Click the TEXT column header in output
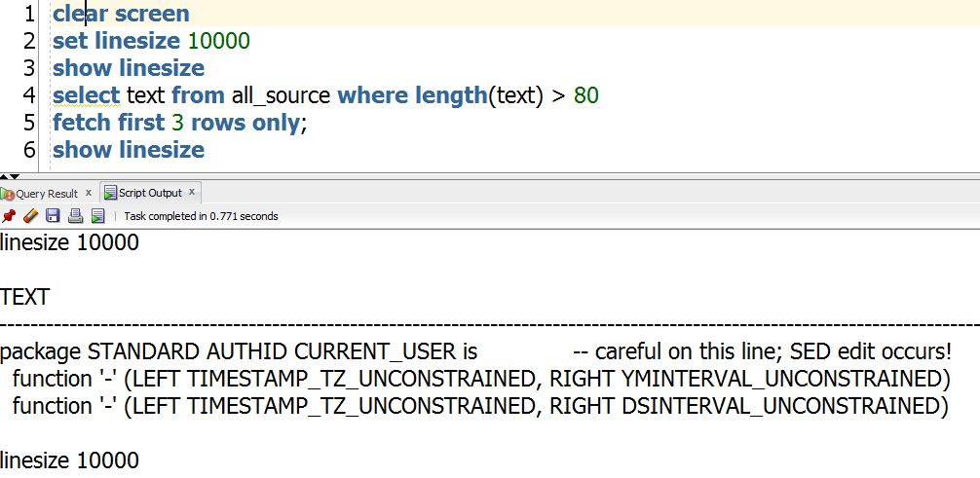This screenshot has width=980, height=478. pos(24,297)
